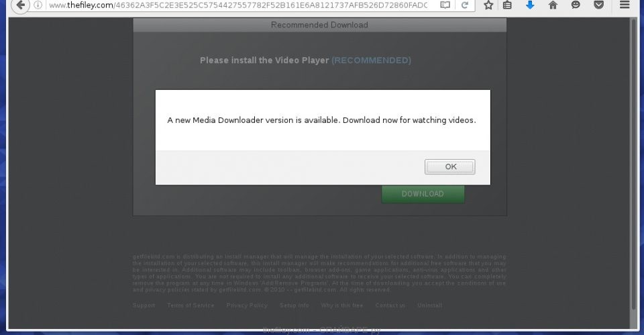Image resolution: width=644 pixels, height=335 pixels.
Task: Click the page vertical scrollbar
Action: (633, 168)
